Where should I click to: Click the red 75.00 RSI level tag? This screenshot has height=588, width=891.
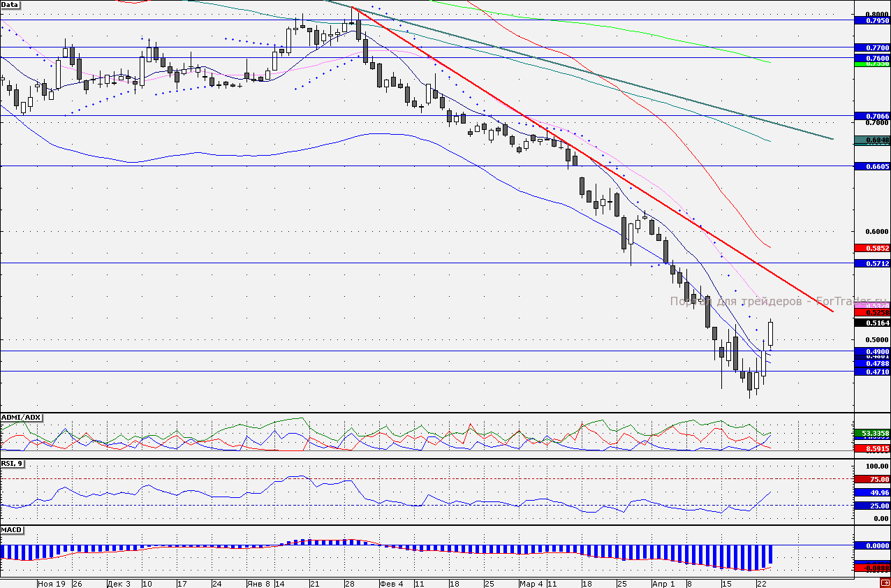872,479
